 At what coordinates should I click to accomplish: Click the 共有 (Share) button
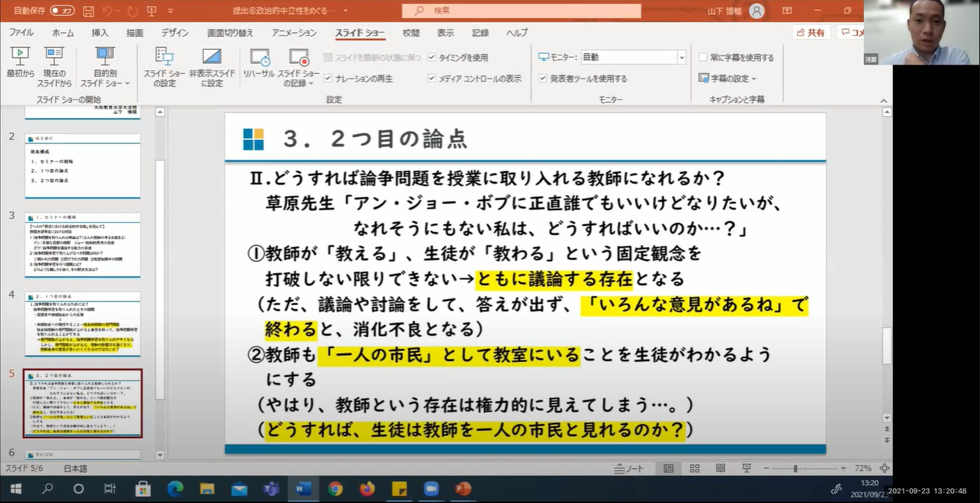coord(811,33)
